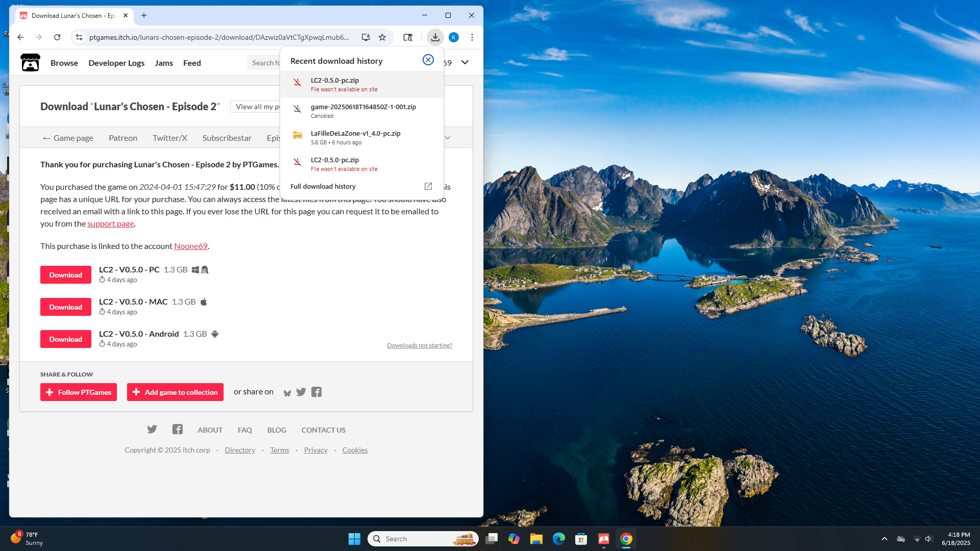Close the Recent download history popup

pos(428,60)
